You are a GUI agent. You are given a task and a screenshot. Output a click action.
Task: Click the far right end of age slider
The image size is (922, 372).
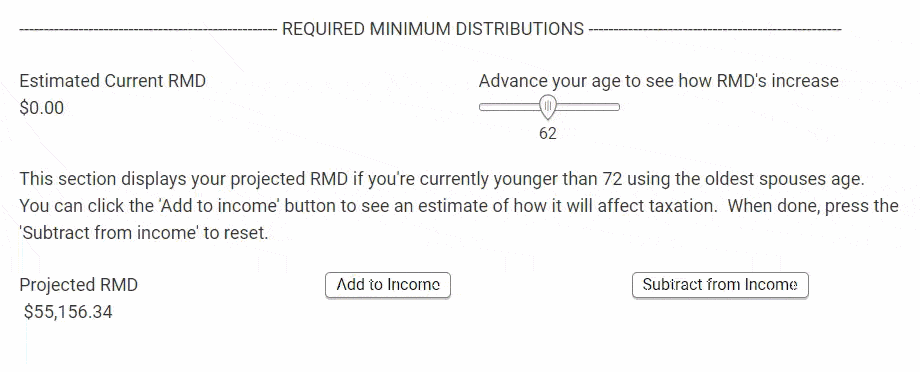click(x=617, y=107)
